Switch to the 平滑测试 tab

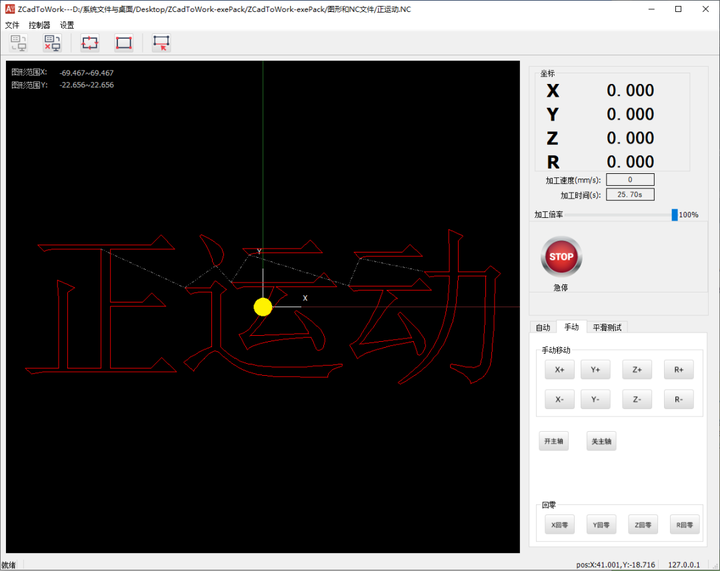pos(607,327)
